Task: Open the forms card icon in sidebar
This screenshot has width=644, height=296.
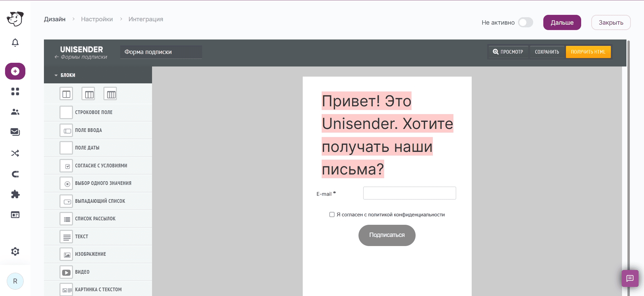Action: click(15, 215)
